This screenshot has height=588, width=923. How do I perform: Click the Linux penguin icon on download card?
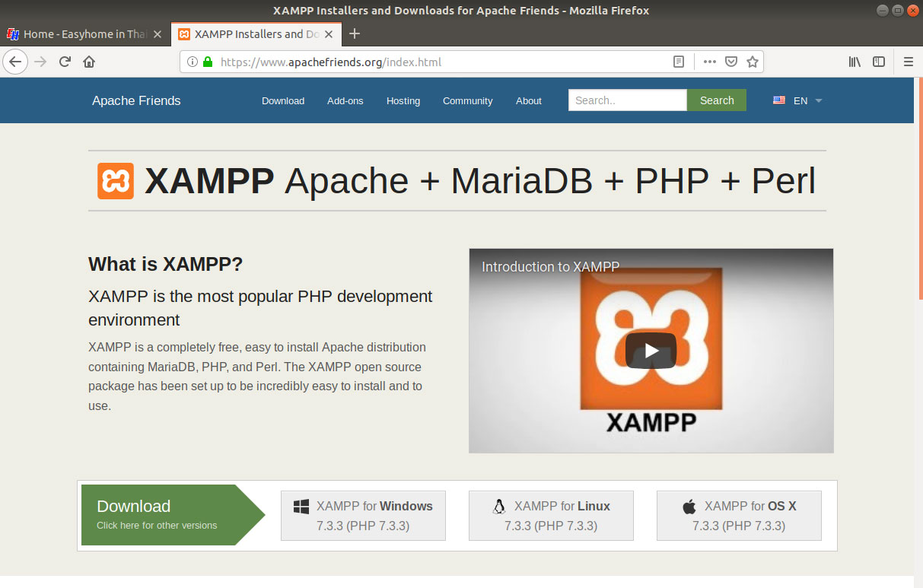point(499,505)
